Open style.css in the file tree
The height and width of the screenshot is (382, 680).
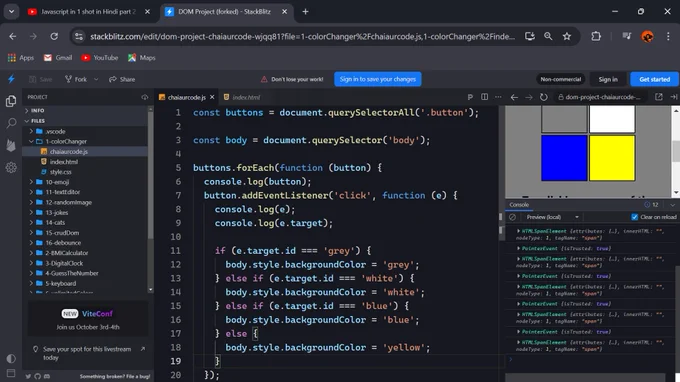click(60, 172)
